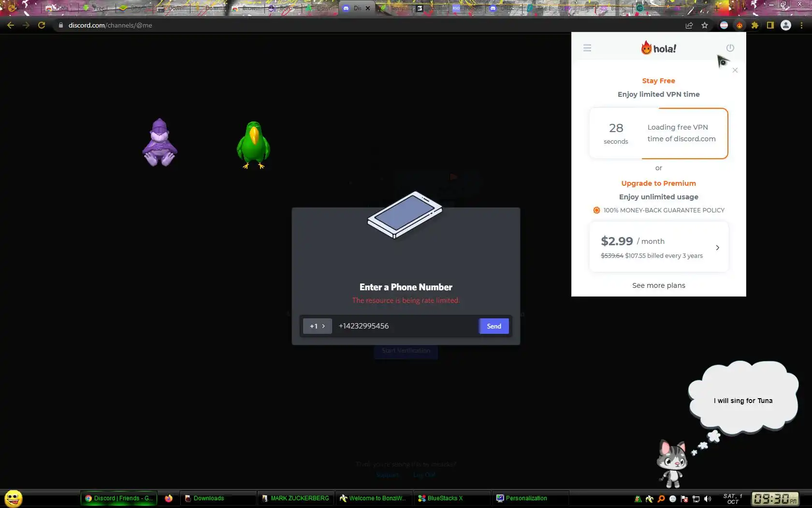The height and width of the screenshot is (508, 812).
Task: Share this page using the share icon
Action: coord(689,25)
